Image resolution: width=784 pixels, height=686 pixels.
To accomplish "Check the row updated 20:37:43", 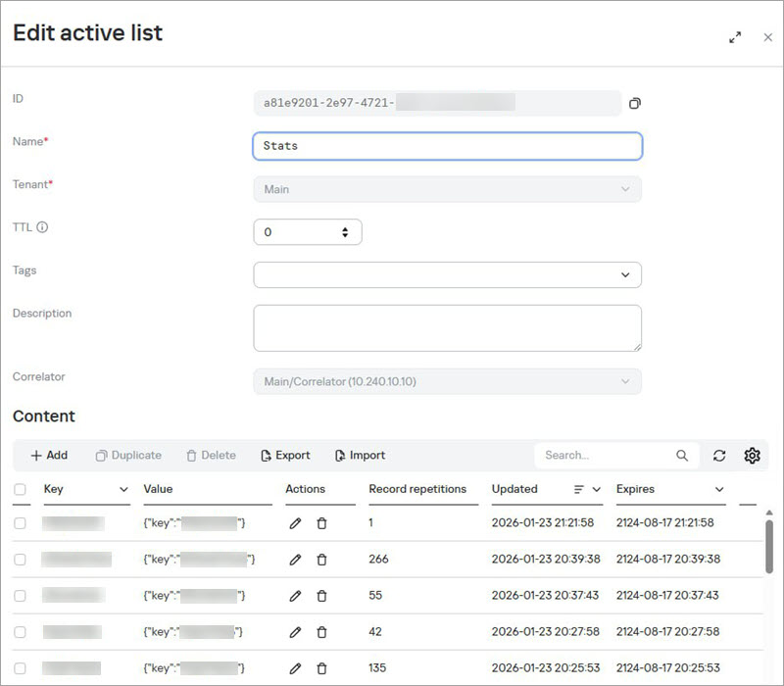I will pos(20,596).
